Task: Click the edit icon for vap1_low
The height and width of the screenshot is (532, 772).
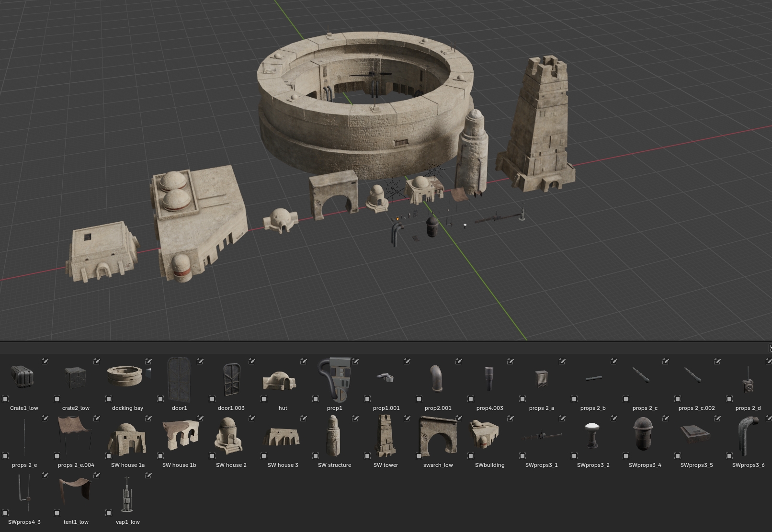Action: (x=148, y=475)
